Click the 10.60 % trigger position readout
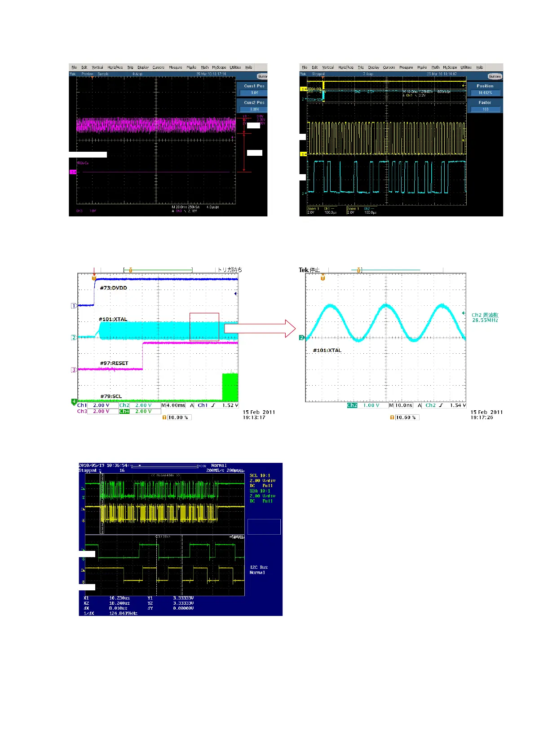Viewport: 535px width, 756px height. coord(405,418)
